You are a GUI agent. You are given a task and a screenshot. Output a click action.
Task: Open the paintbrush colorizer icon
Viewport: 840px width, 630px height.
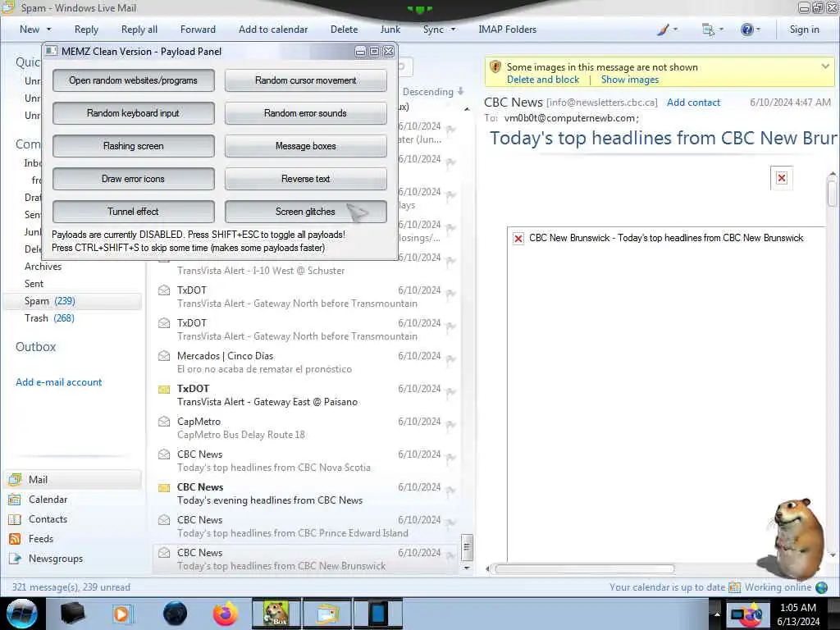[663, 30]
